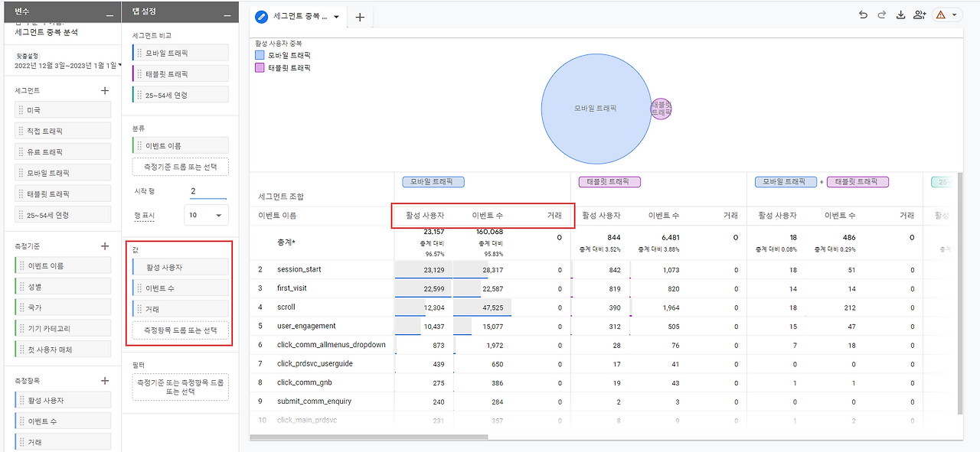Viewport: 980px width, 452px height.
Task: Click the share exploration icon
Action: [920, 15]
